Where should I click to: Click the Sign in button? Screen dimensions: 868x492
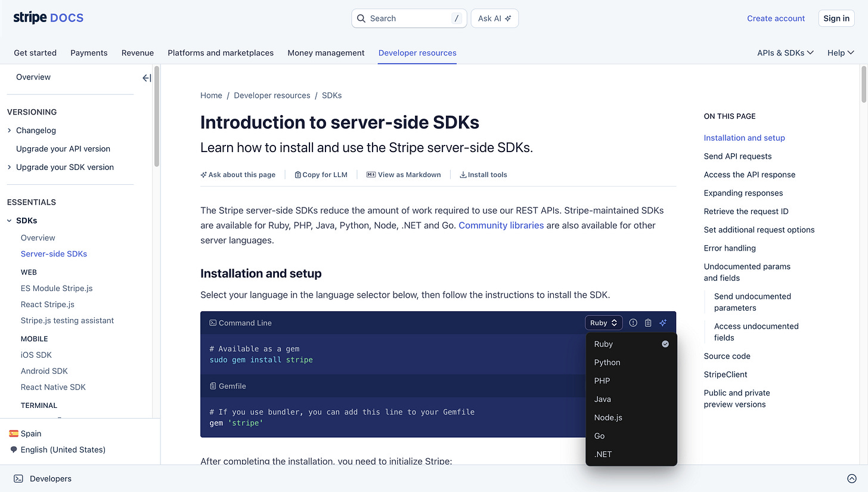(836, 18)
